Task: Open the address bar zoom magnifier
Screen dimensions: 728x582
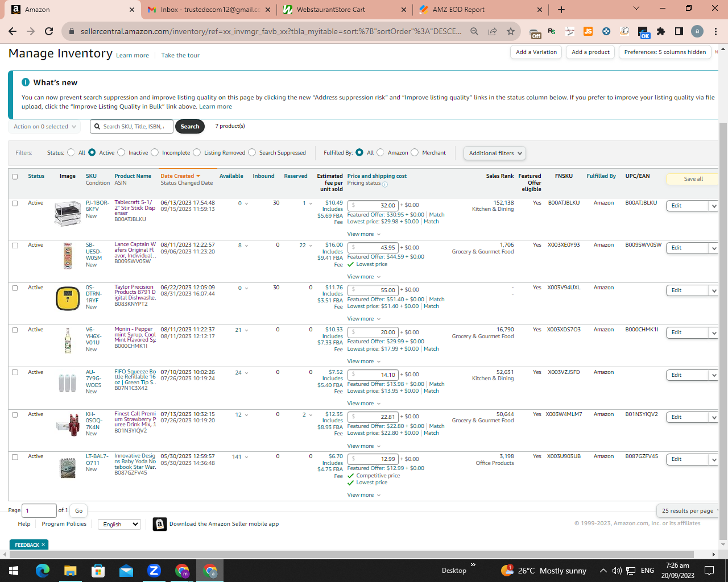Action: click(474, 31)
